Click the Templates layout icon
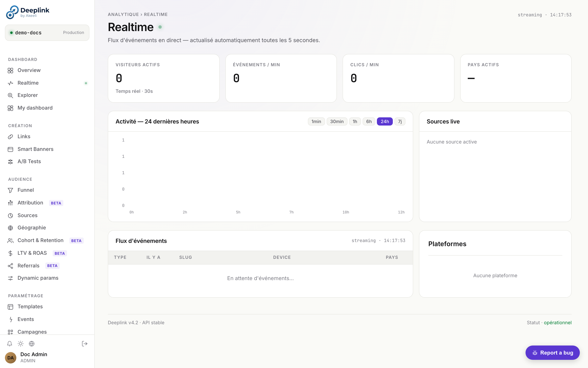Screen dimensions: 588x368 [10, 307]
